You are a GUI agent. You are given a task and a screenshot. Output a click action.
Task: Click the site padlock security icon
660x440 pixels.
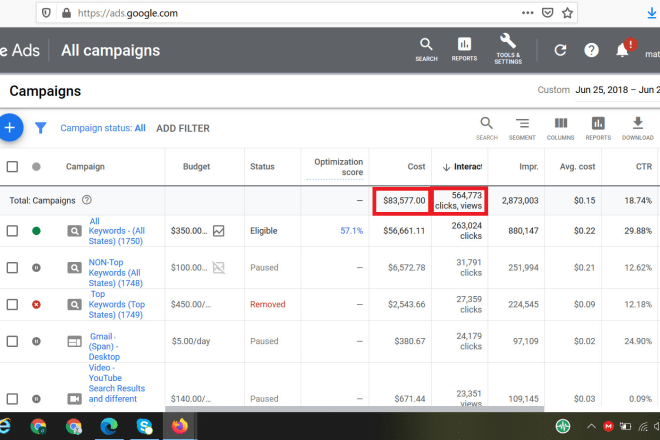(66, 13)
